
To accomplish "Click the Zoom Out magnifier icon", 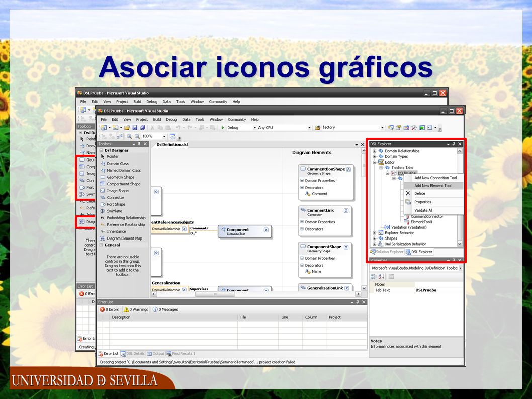I will [137, 136].
